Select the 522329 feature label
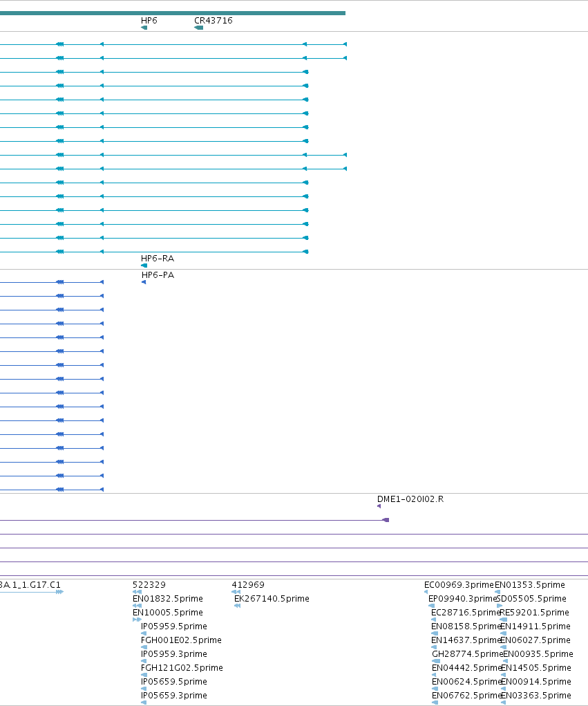Viewport: 588px width, 706px height. (149, 585)
